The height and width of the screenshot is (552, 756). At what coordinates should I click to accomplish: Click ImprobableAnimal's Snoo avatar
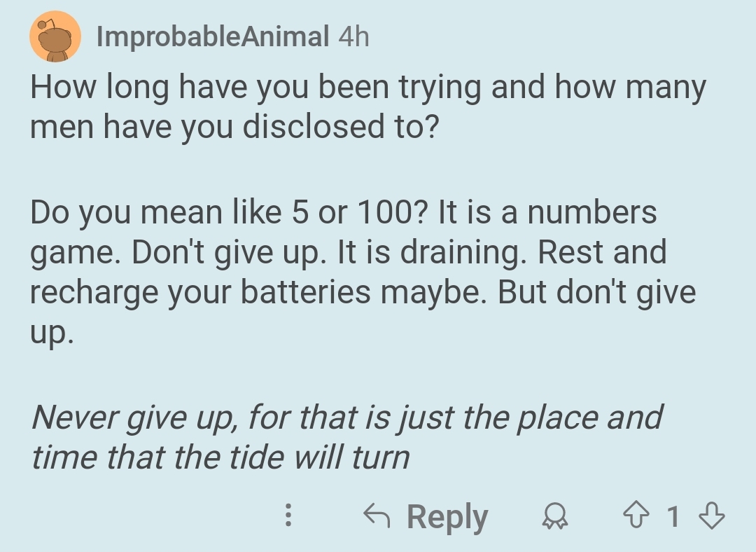(x=55, y=36)
